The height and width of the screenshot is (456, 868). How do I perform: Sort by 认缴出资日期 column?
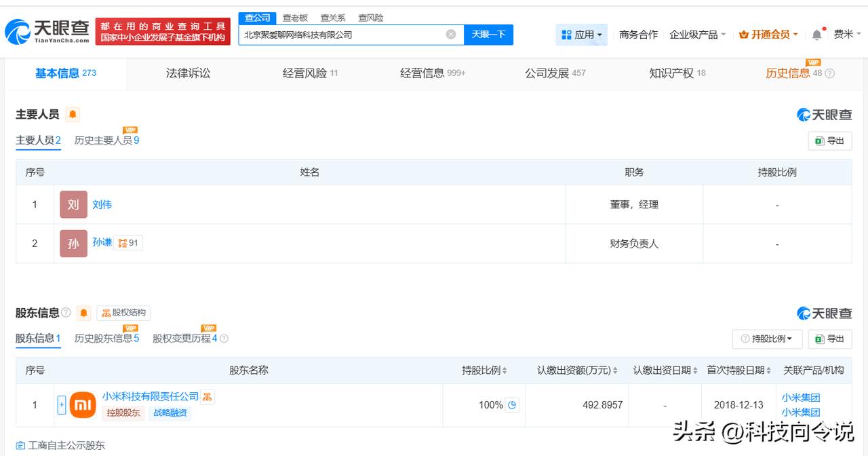point(695,370)
